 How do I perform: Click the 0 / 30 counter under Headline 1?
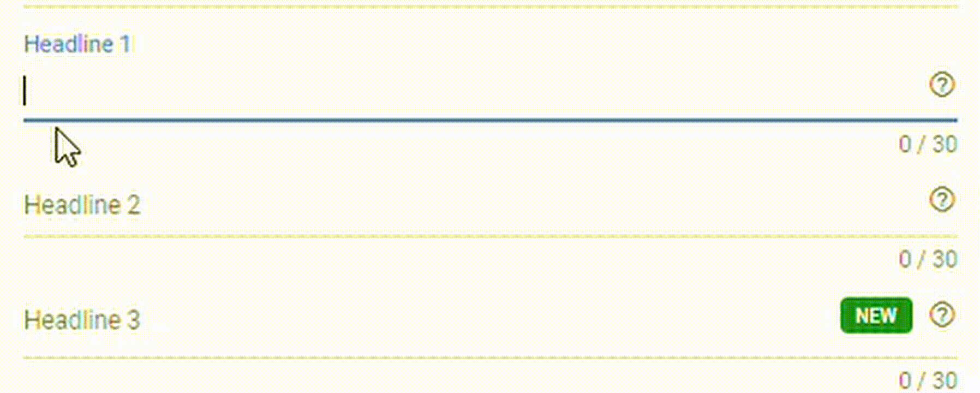click(928, 145)
